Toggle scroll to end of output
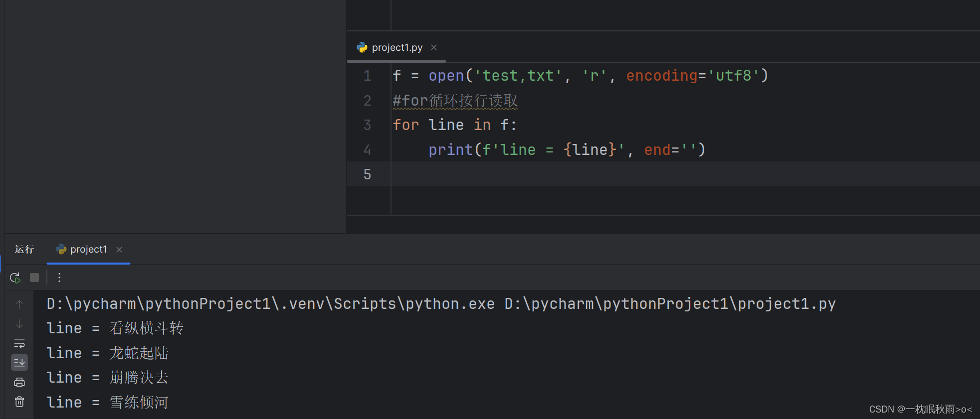 (19, 363)
